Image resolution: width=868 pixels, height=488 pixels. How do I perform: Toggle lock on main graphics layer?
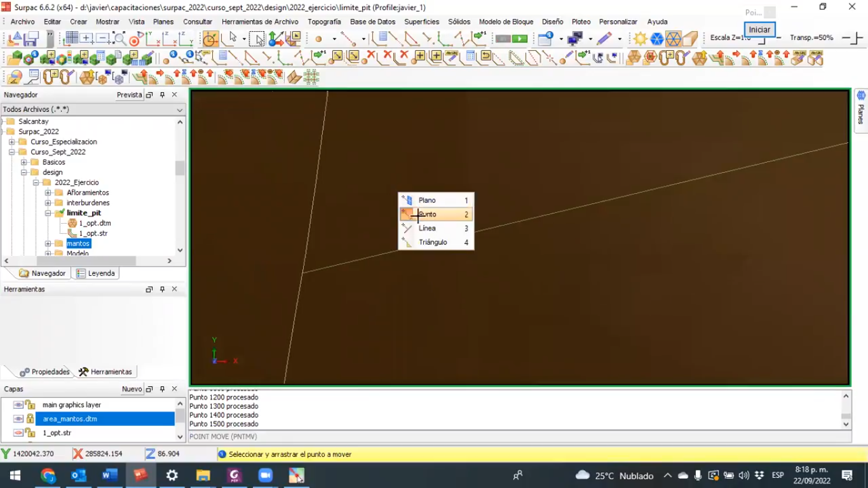[x=30, y=405]
